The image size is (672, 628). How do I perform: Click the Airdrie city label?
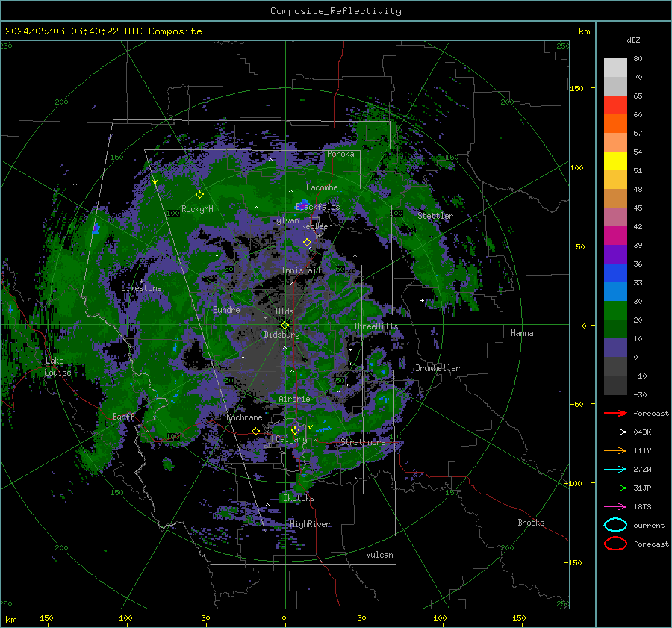click(294, 399)
